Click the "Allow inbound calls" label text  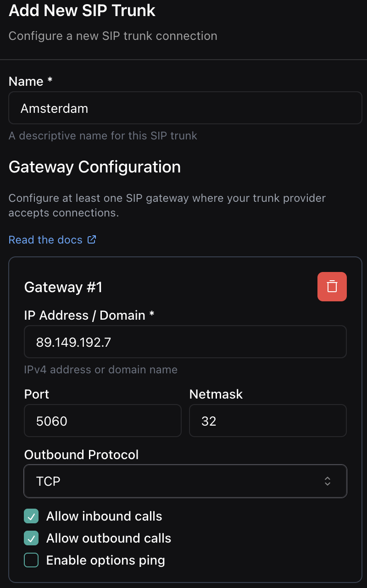(x=104, y=516)
